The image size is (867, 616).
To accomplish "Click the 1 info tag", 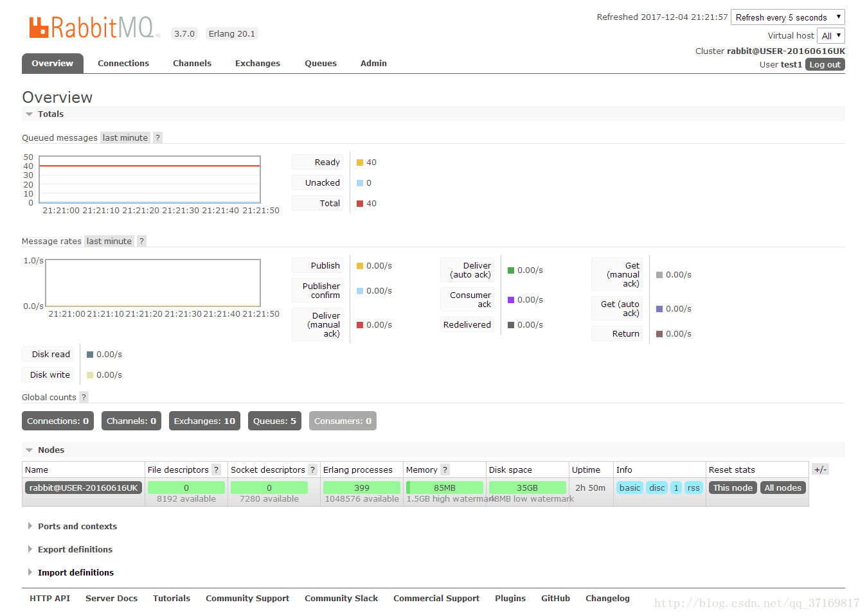I will (676, 488).
